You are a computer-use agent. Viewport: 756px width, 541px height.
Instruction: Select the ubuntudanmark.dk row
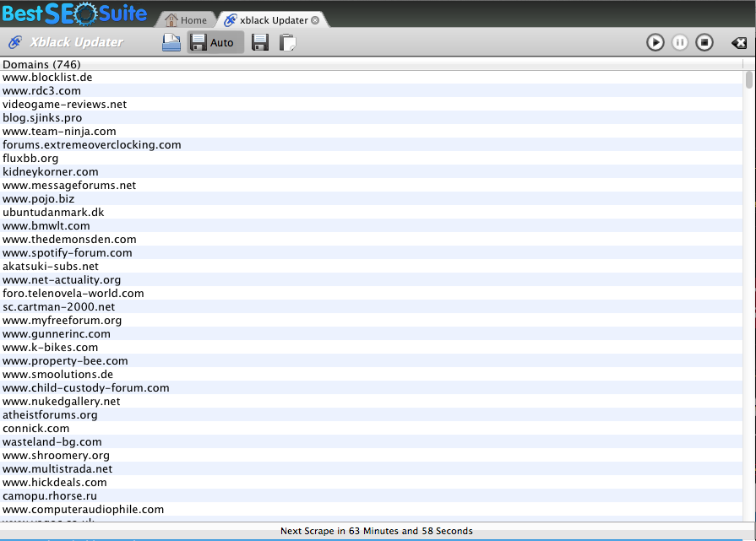click(x=372, y=212)
